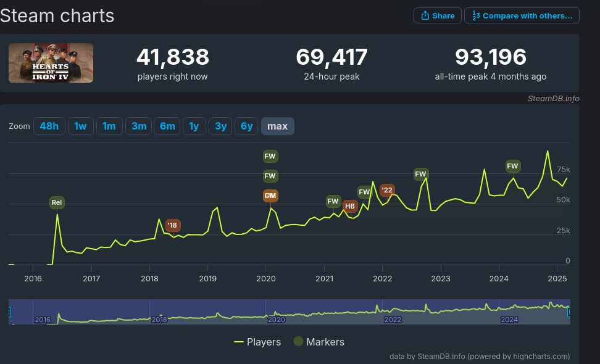
Task: Click the 50k y-axis label
Action: [x=563, y=200]
